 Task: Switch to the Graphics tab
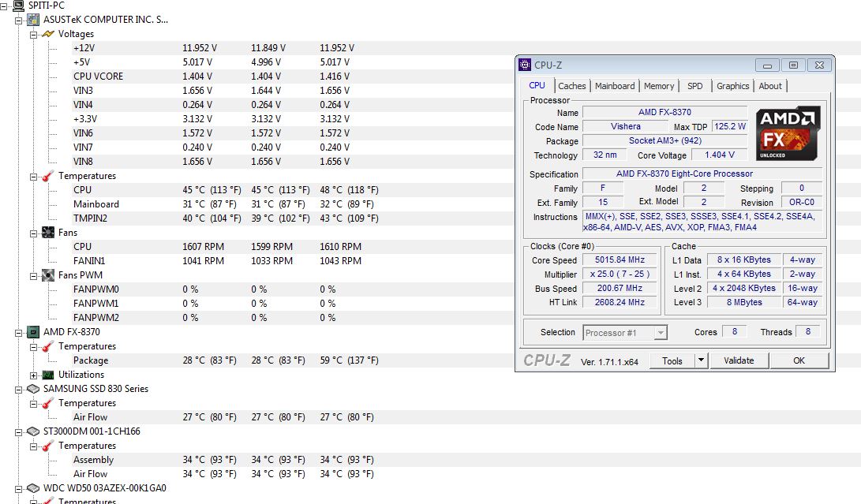pyautogui.click(x=732, y=86)
